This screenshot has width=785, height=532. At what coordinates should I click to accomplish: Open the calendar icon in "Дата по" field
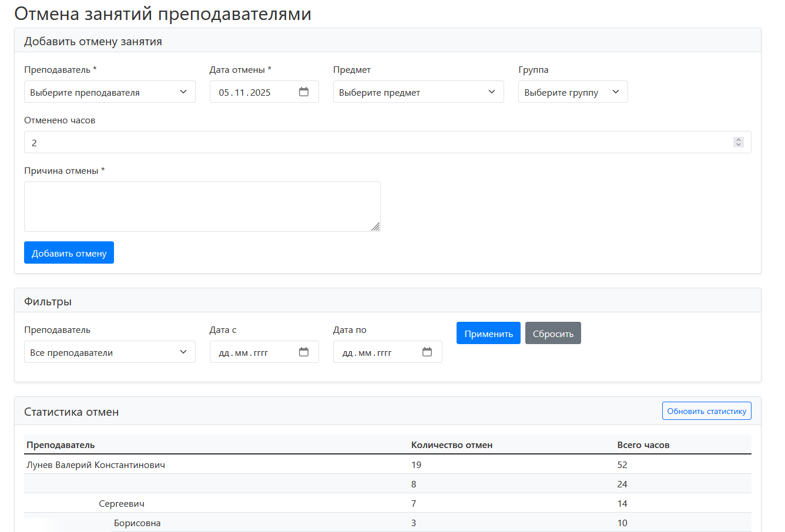427,351
